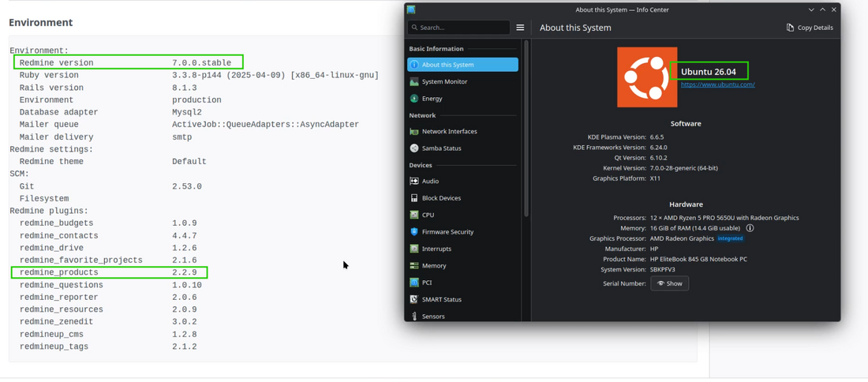Click the Info Center app icon in title bar

tap(411, 9)
